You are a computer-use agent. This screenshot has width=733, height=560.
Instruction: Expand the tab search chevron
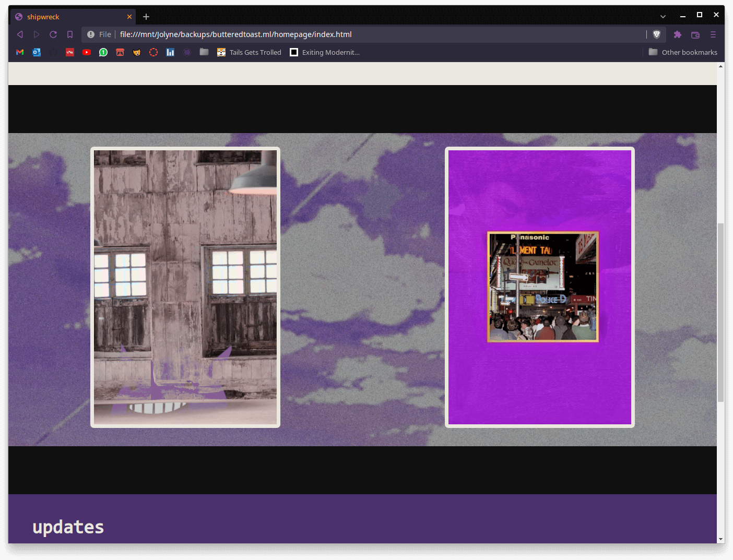[663, 17]
